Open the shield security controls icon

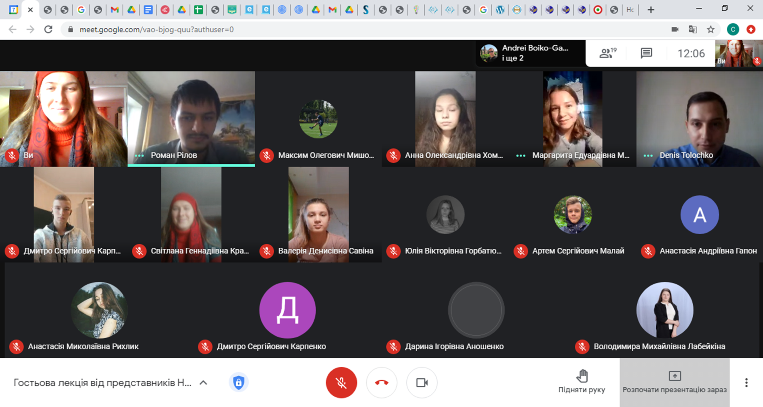pyautogui.click(x=238, y=383)
